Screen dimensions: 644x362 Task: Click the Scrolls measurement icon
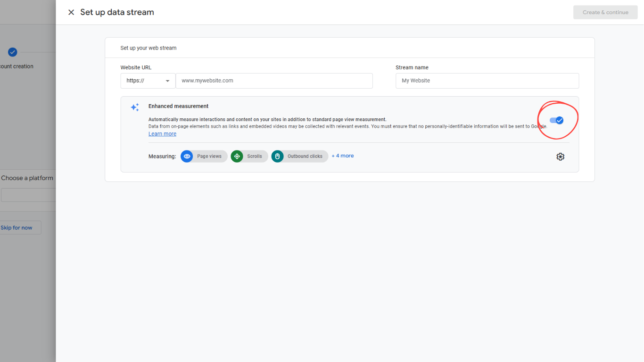point(237,156)
